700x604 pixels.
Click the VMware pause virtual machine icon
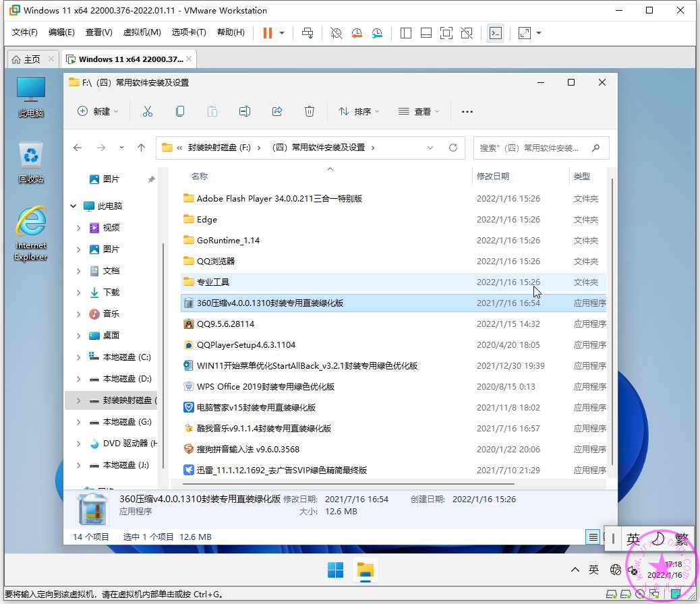click(268, 33)
